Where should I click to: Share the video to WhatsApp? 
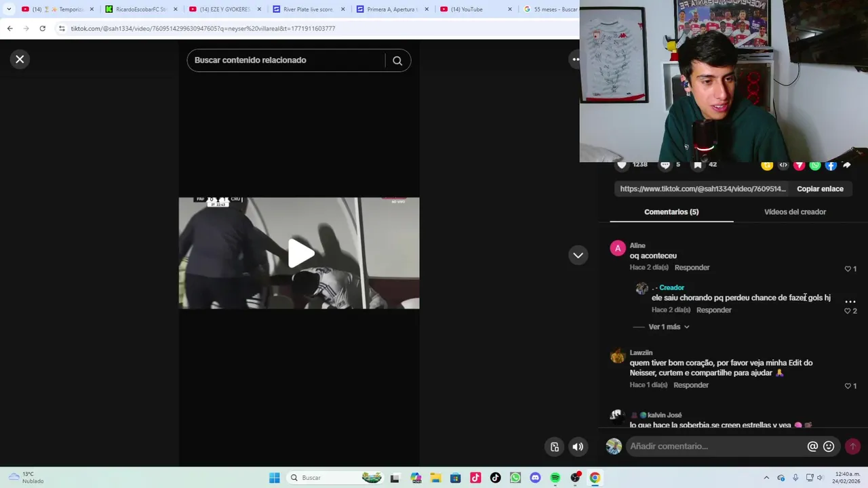(815, 165)
